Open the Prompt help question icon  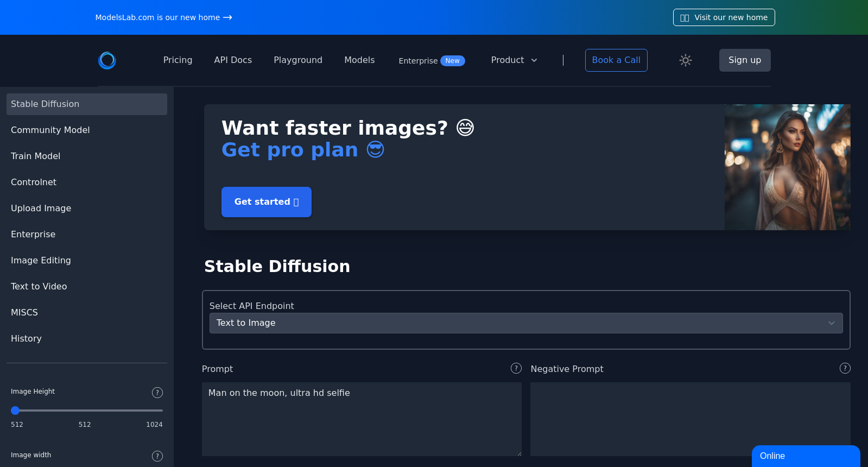coord(516,368)
